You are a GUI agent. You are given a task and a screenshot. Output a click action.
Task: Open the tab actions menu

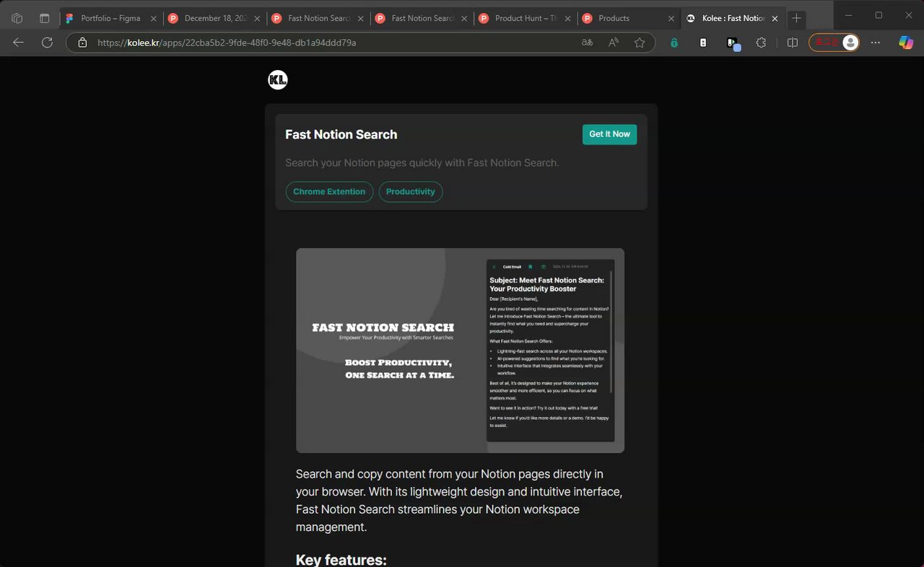tap(44, 18)
